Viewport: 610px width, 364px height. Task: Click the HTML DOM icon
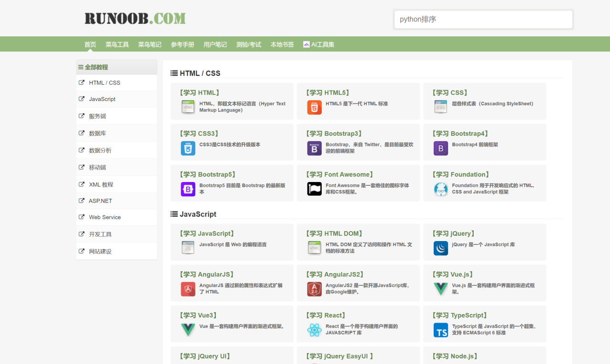314,248
